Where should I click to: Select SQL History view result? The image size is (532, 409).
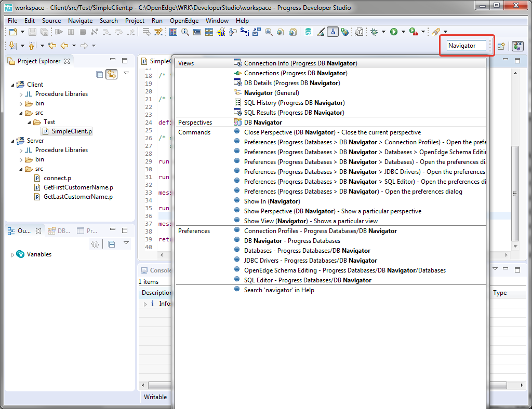tap(294, 103)
